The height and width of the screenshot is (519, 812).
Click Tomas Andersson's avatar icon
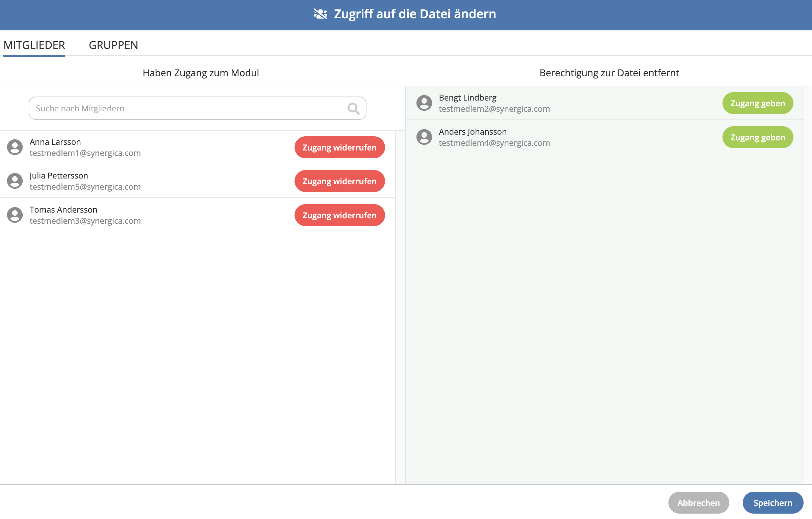point(15,215)
